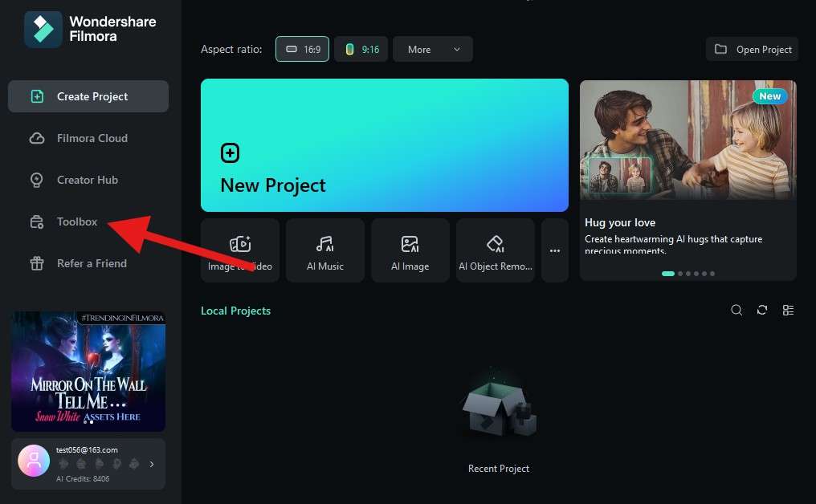
Task: Go to Filmora Cloud
Action: pos(88,138)
